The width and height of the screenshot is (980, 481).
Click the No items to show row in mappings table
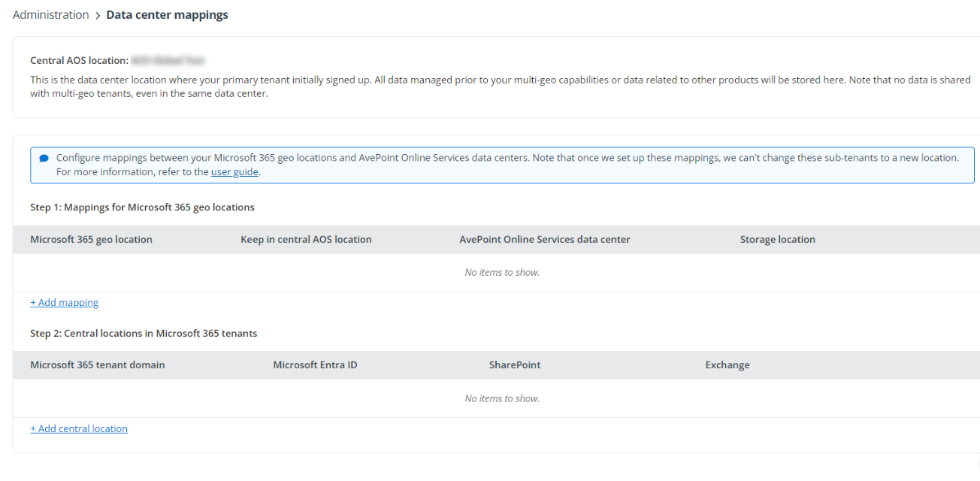pos(501,272)
